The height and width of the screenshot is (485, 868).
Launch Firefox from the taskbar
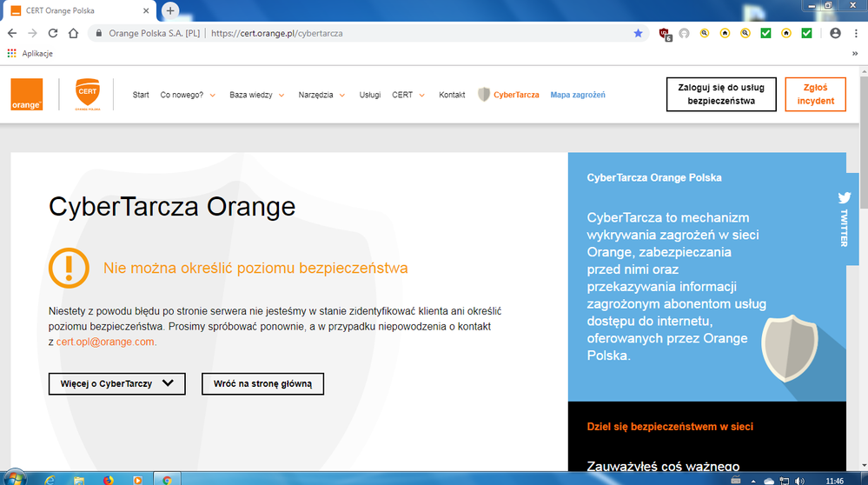pyautogui.click(x=108, y=479)
